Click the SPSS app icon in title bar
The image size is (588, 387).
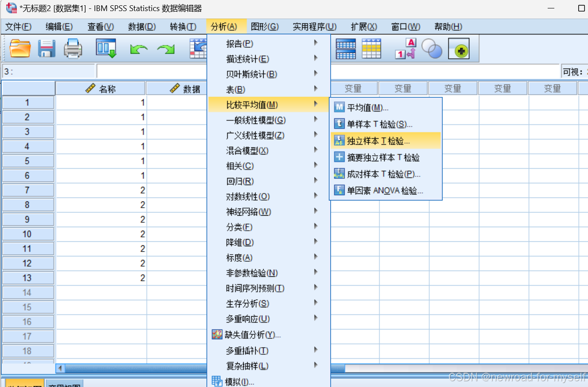point(11,8)
